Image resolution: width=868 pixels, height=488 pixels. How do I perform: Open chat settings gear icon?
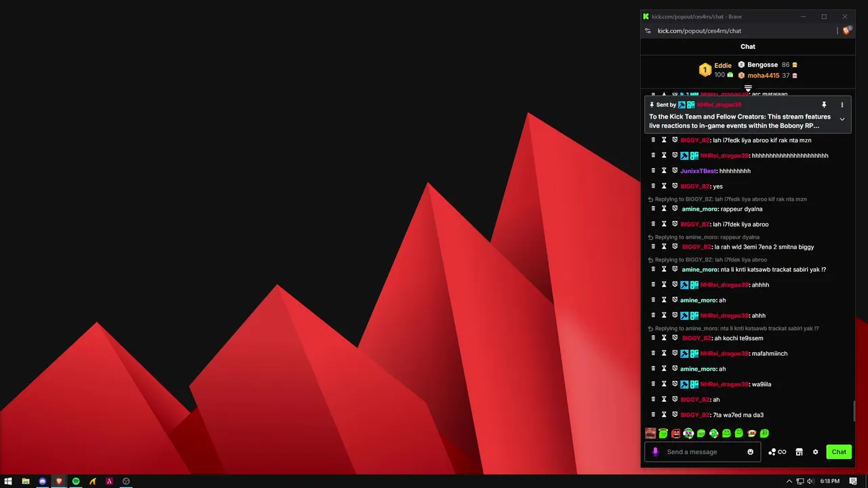pos(815,452)
